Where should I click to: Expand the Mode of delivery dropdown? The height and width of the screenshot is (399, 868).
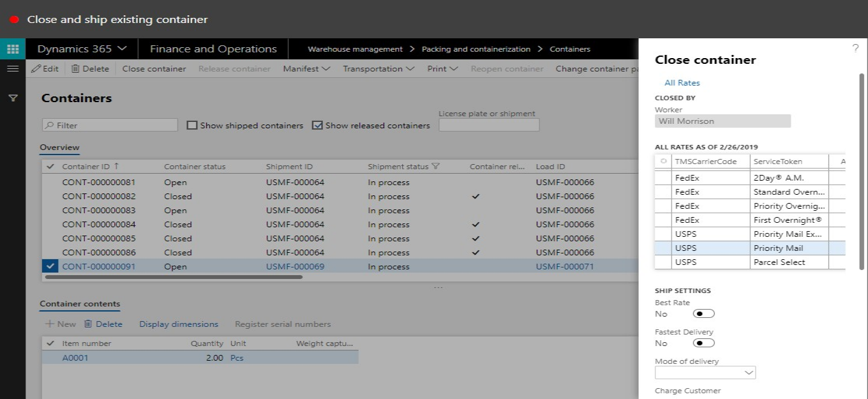pos(749,372)
